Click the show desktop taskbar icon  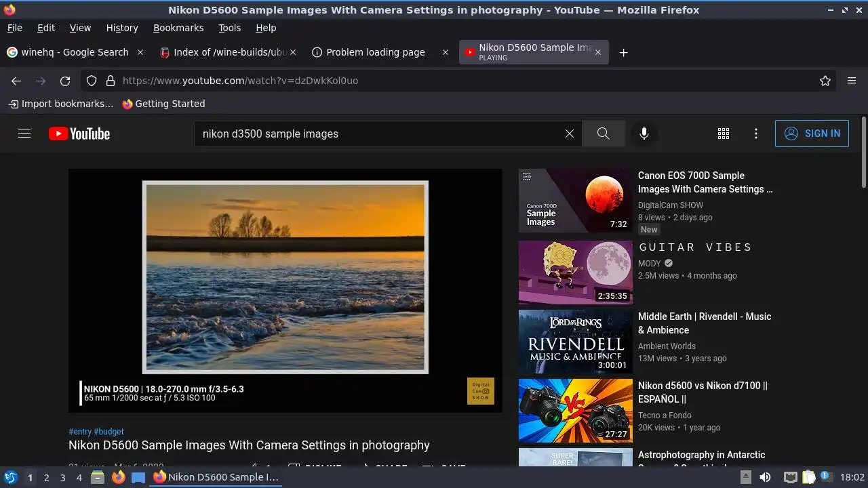click(x=138, y=477)
